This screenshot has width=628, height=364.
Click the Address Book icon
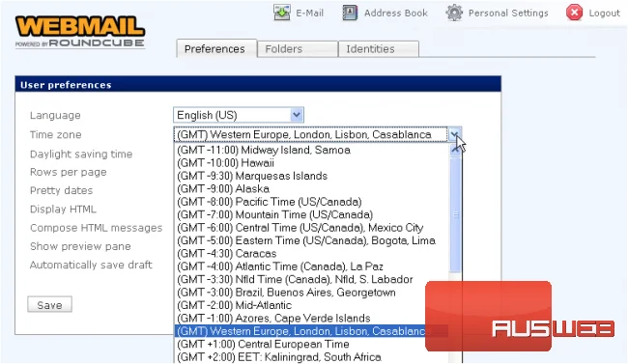point(350,13)
